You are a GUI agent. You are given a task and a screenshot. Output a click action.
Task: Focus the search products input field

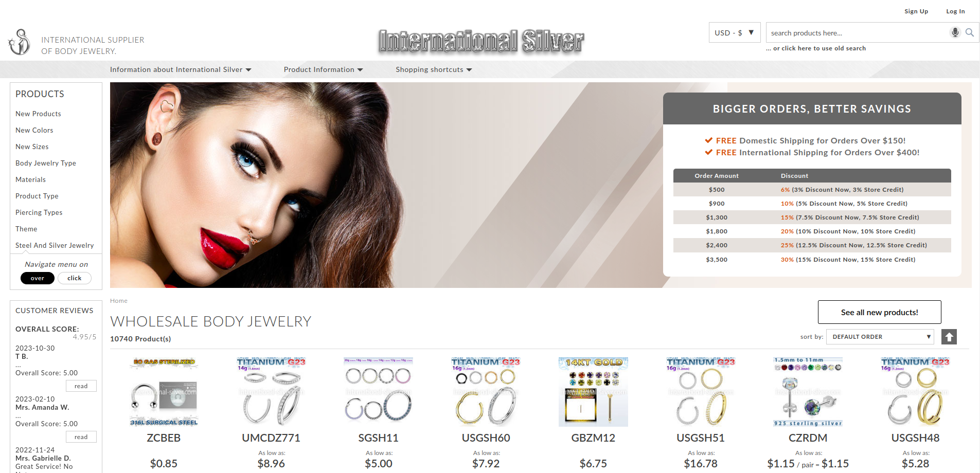(857, 32)
